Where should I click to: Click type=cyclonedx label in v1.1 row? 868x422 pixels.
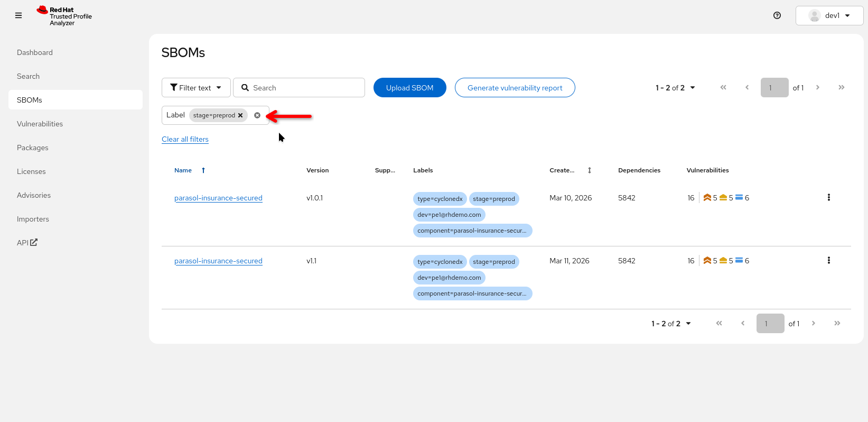point(440,262)
